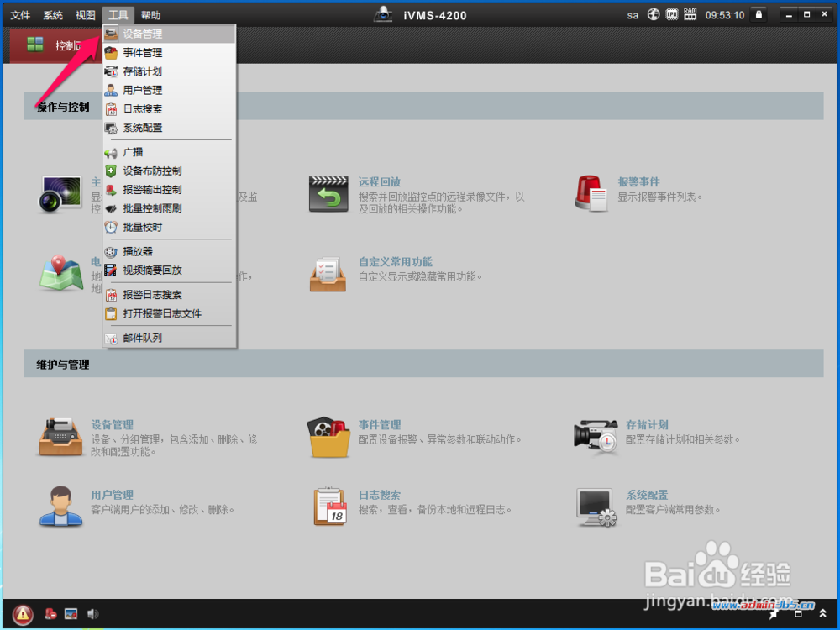Choose 设备管理 in the 工具 dropdown menu

170,34
